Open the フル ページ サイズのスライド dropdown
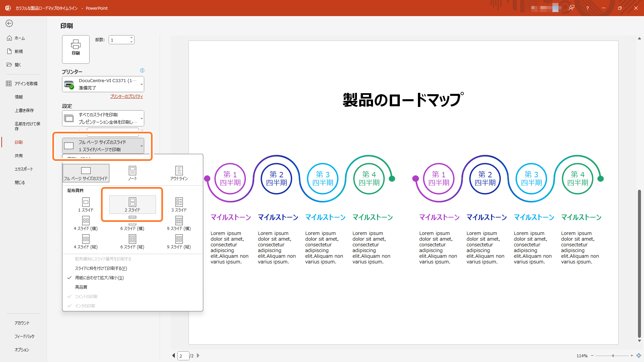 103,146
